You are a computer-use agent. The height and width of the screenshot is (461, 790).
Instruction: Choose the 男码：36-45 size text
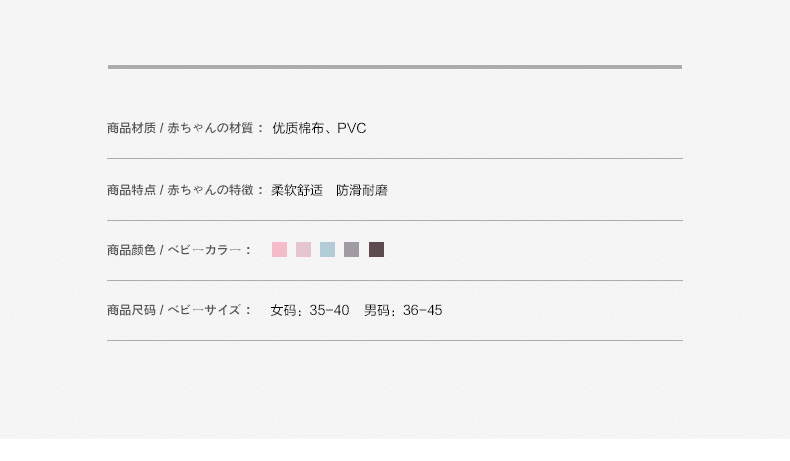(403, 310)
